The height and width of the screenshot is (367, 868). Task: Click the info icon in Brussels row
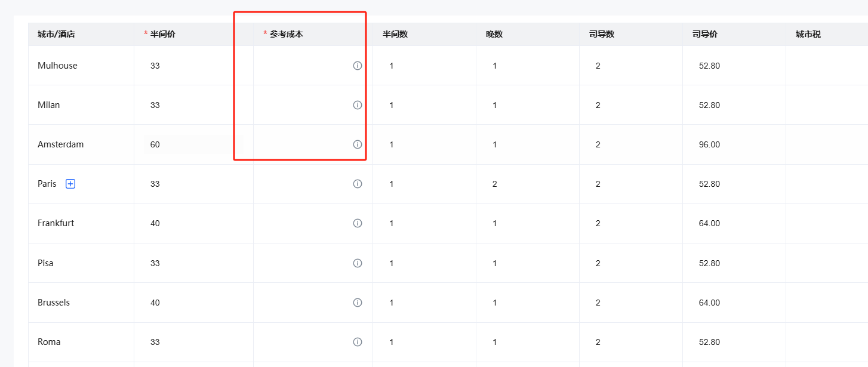click(358, 303)
